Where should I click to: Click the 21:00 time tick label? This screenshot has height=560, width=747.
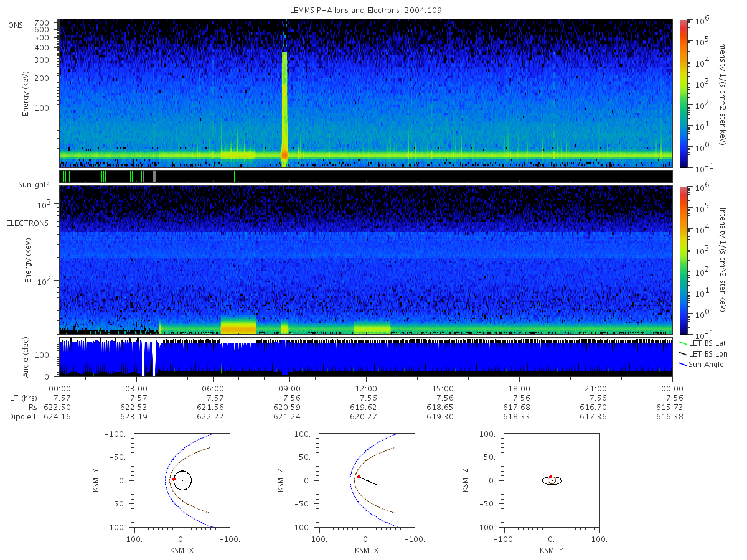pos(596,388)
